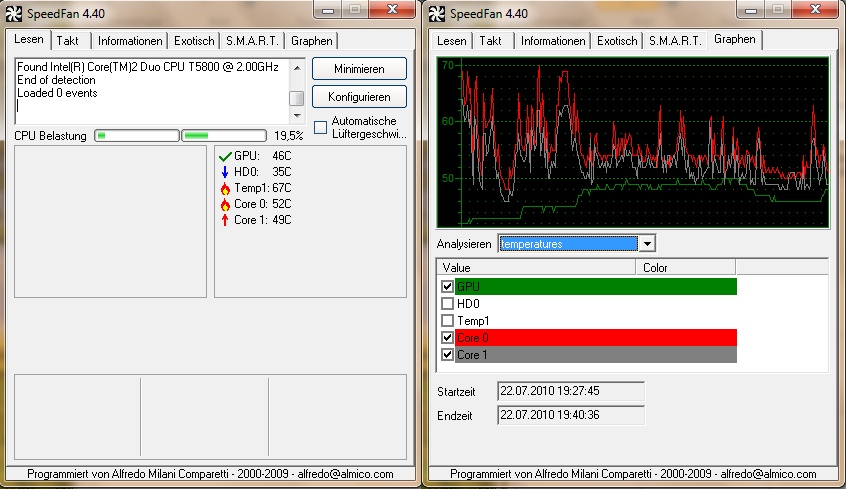
Task: Switch to S.M.A.R.T. tab in right window
Action: 675,41
